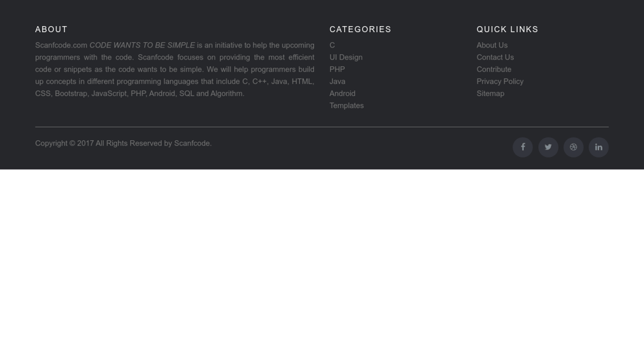Screen dimensions: 644x362
Task: Click the C category link
Action: (x=332, y=46)
